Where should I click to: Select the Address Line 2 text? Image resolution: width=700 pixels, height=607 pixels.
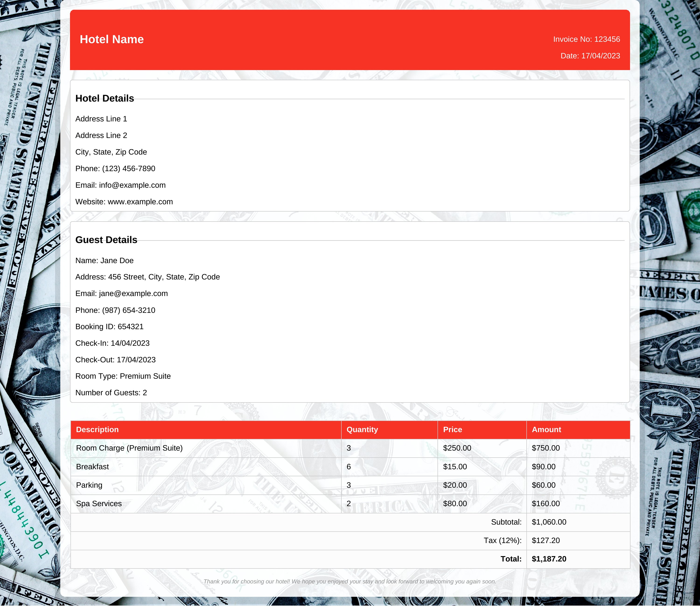[101, 135]
